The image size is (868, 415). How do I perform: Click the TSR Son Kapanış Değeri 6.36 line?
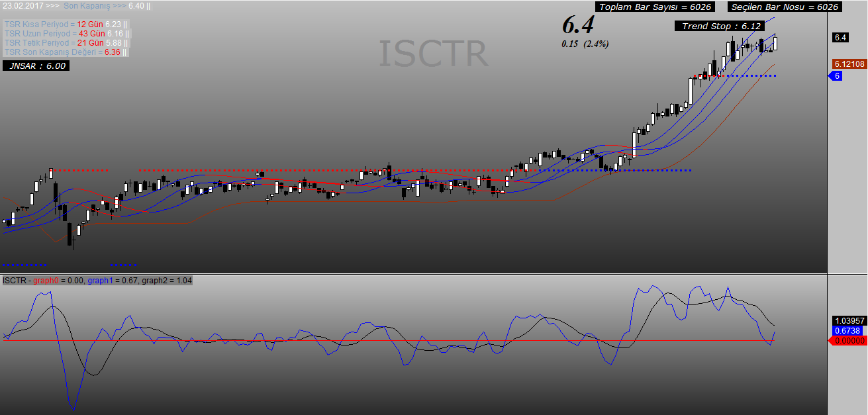click(66, 52)
